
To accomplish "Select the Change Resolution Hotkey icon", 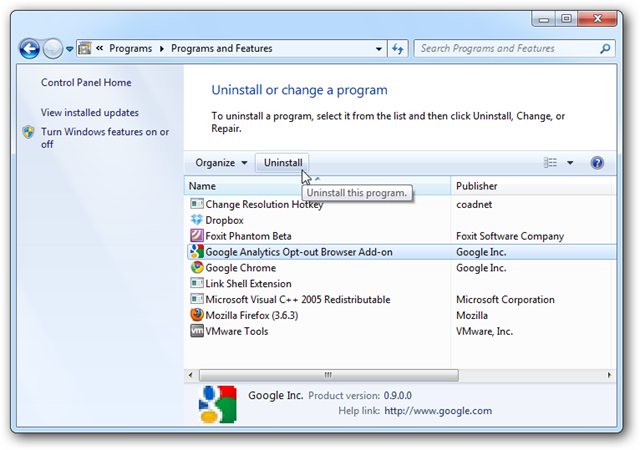I will coord(197,204).
